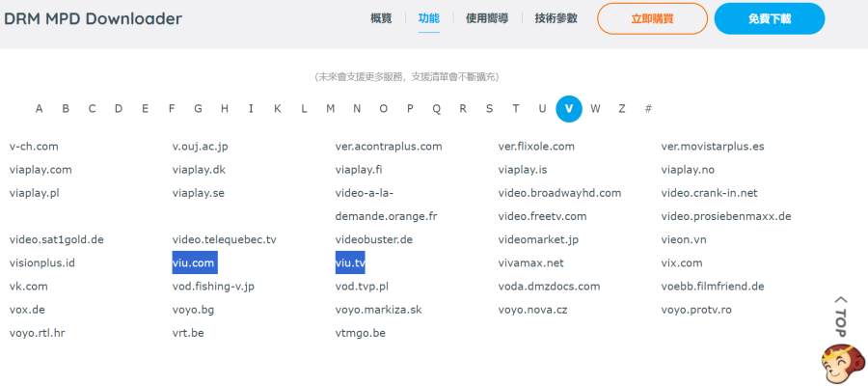Click video.sat1gold.de entry

click(x=57, y=239)
